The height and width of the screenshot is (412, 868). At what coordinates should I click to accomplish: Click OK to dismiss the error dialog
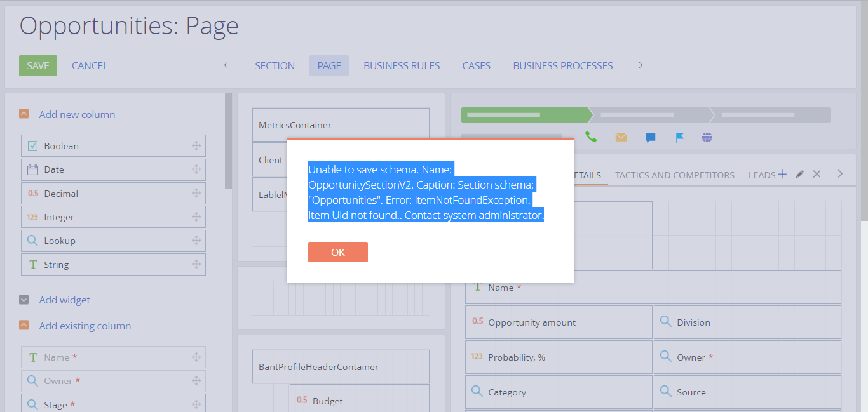coord(338,252)
